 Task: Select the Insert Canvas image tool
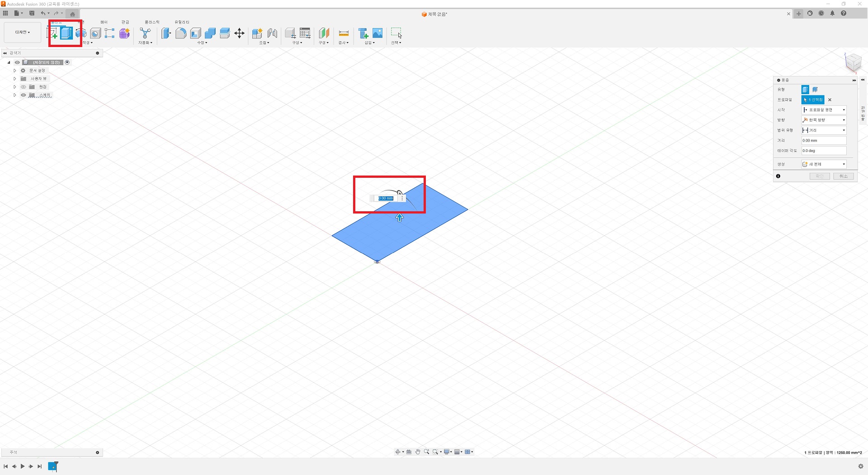tap(377, 33)
